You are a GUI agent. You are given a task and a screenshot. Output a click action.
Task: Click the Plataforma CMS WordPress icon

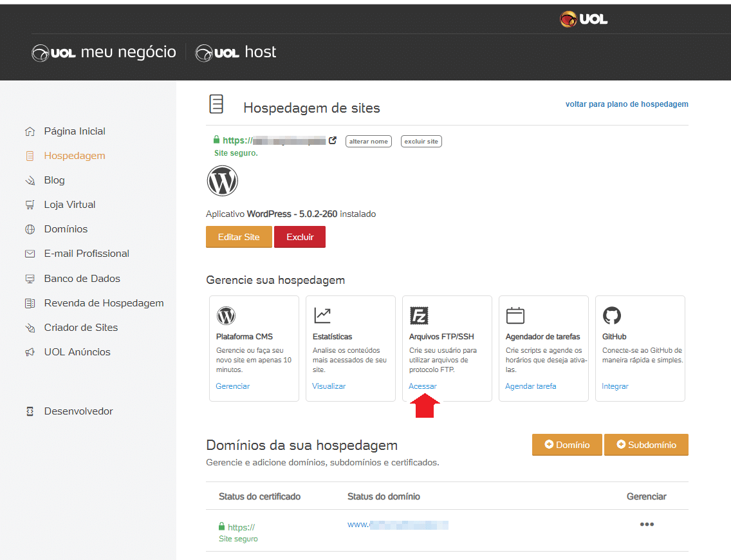[x=226, y=315]
